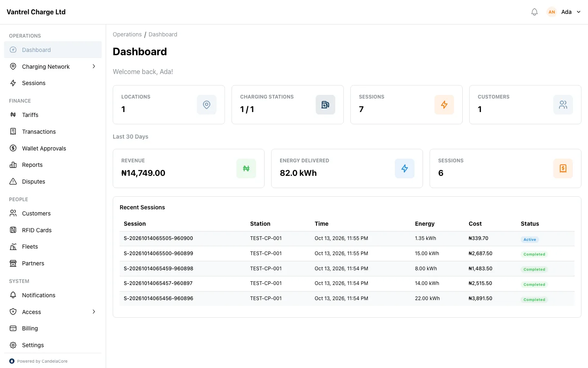Screen dimensions: 588x368
Task: Expand the Ada user menu chevron
Action: (x=579, y=12)
